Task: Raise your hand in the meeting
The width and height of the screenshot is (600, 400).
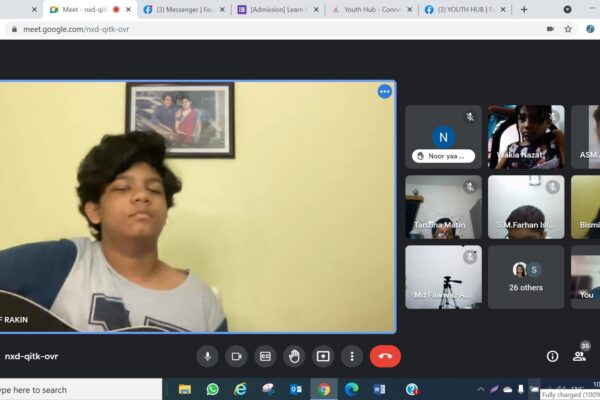Action: pos(294,355)
